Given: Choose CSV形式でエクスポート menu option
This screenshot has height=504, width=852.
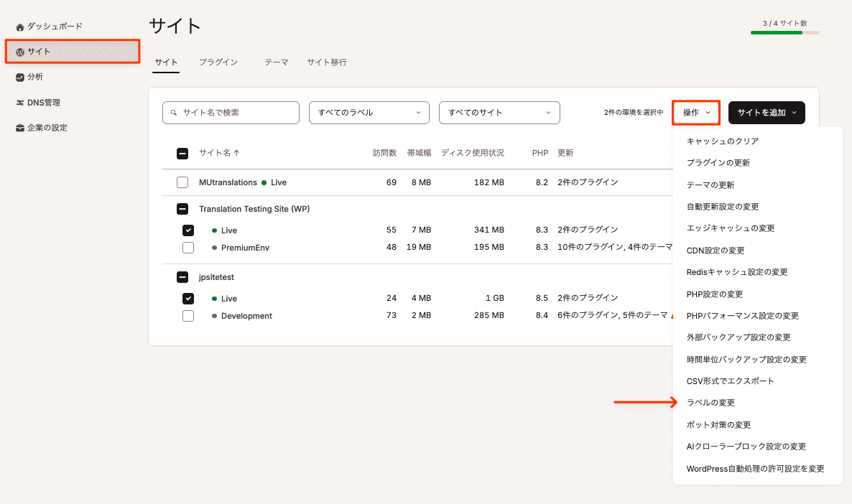Looking at the screenshot, I should pos(731,381).
